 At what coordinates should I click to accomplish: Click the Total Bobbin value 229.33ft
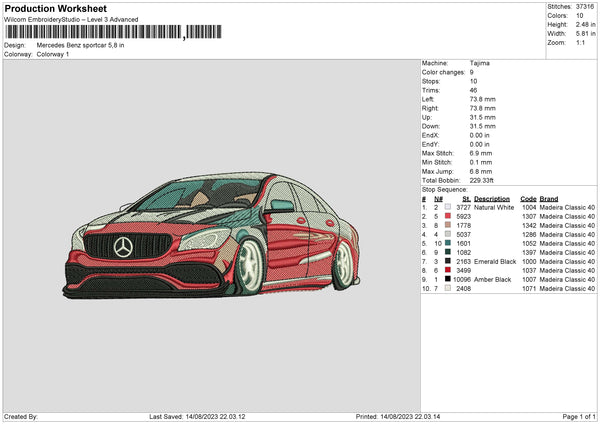point(482,180)
